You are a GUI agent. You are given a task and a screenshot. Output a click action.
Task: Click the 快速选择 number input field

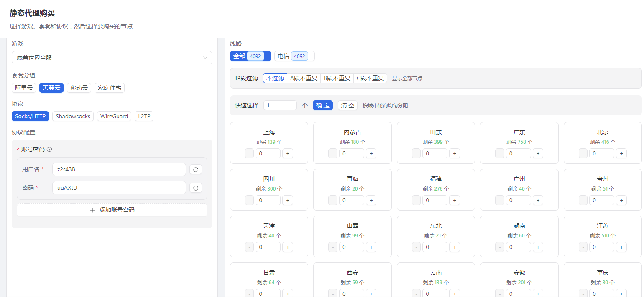click(280, 105)
